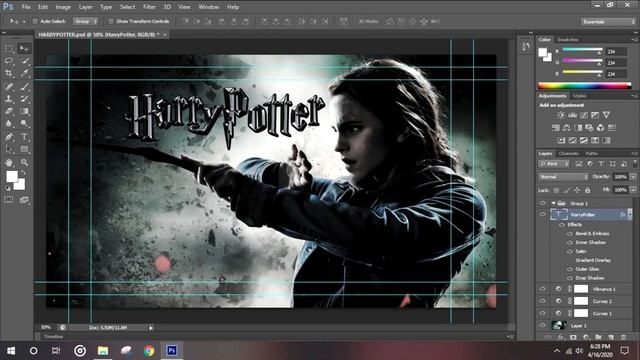Viewport: 640px width, 360px height.
Task: Reset default foreground and background colors
Action: click(x=7, y=188)
